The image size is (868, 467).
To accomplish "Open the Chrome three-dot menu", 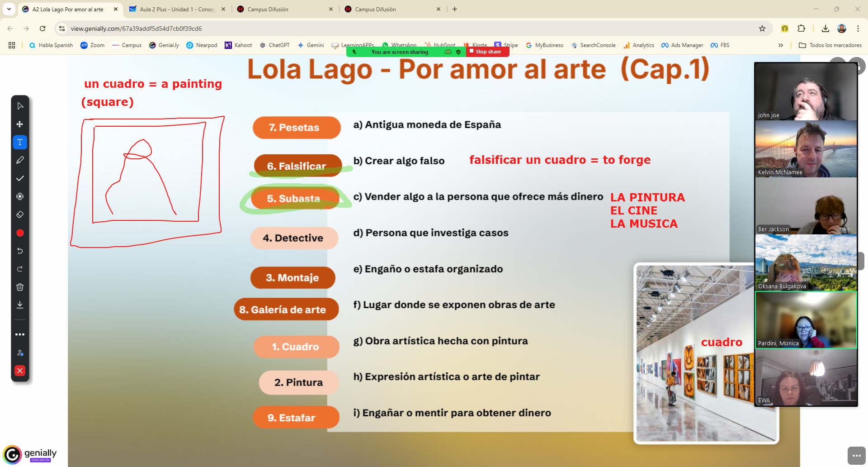I will pyautogui.click(x=858, y=29).
